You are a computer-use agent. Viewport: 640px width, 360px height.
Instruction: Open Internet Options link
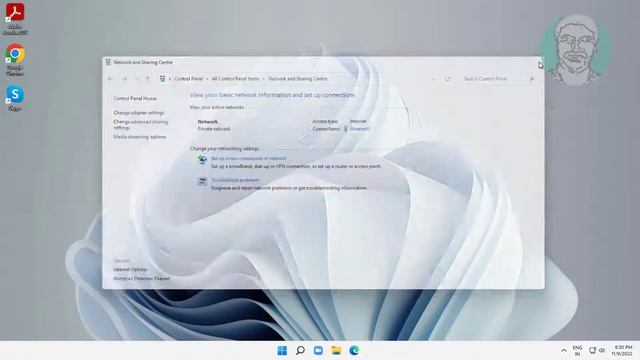(x=130, y=269)
